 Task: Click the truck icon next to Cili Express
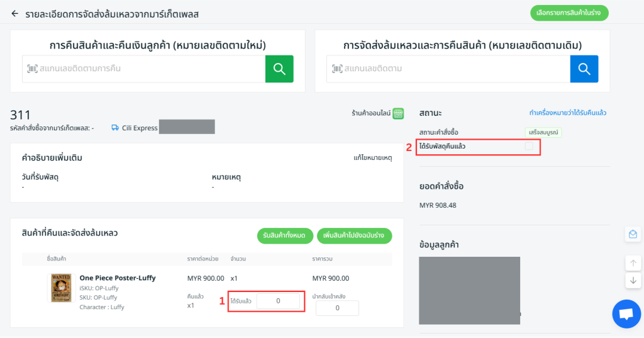115,127
